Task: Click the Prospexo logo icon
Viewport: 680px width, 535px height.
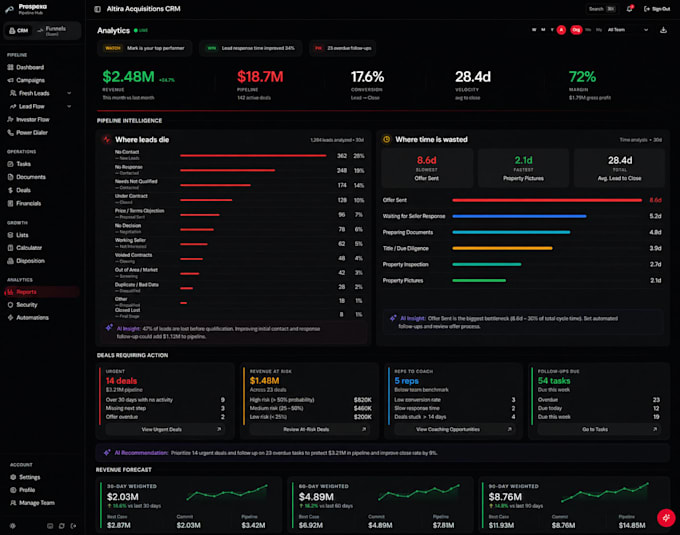Action: click(x=9, y=9)
